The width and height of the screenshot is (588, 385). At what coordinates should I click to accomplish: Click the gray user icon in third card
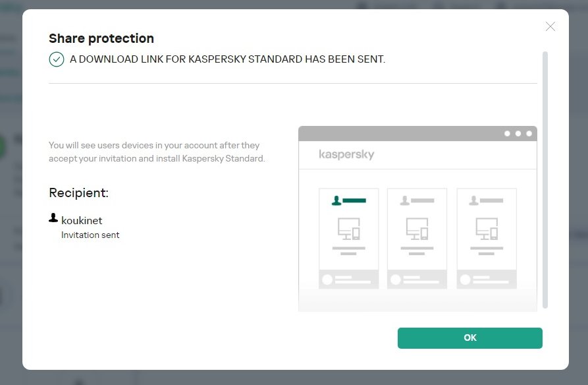474,200
